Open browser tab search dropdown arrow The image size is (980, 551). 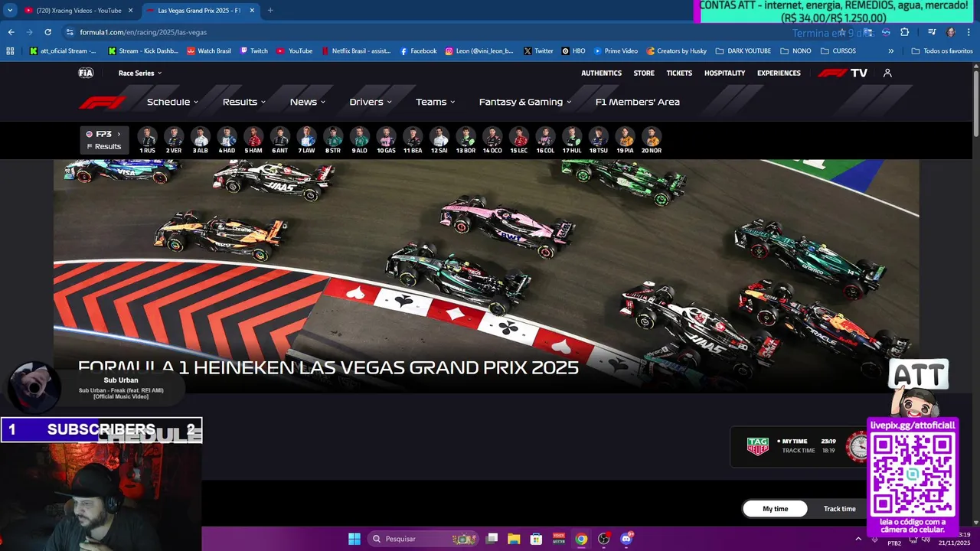pos(10,10)
